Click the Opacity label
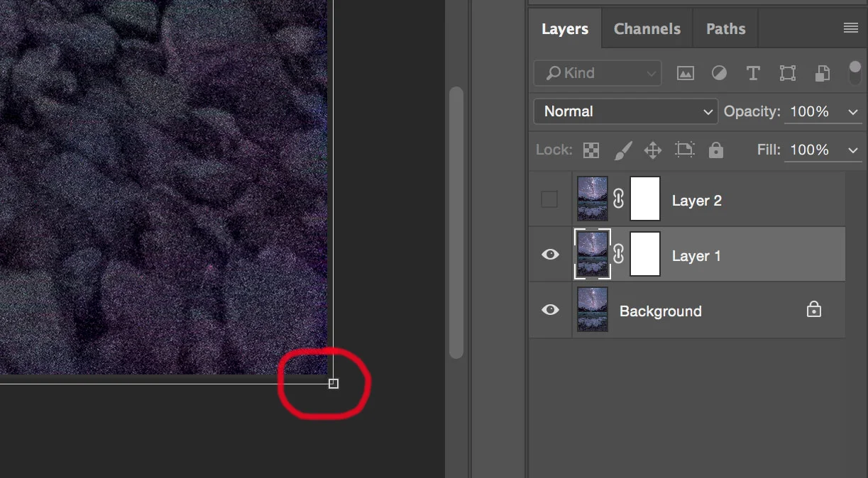The height and width of the screenshot is (478, 868). pyautogui.click(x=752, y=111)
